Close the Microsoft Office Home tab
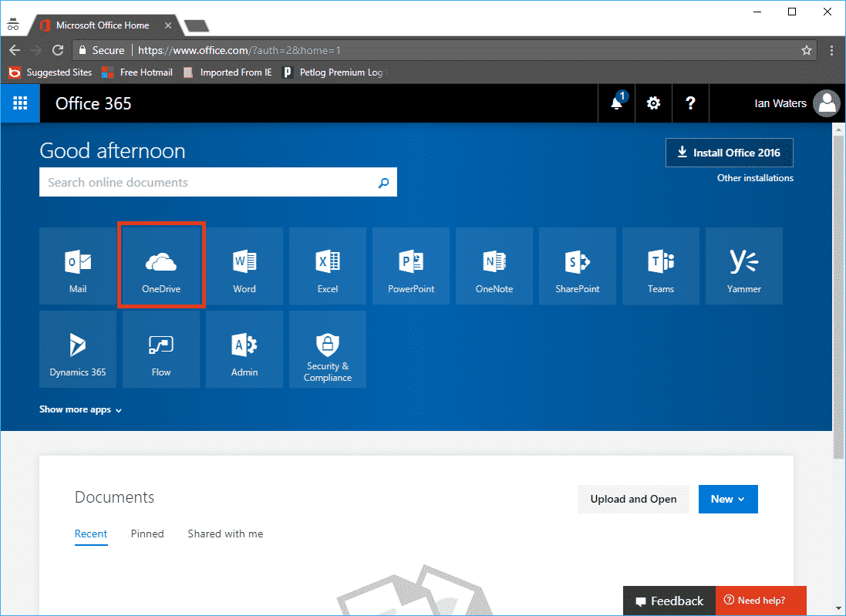This screenshot has width=846, height=616. [168, 25]
